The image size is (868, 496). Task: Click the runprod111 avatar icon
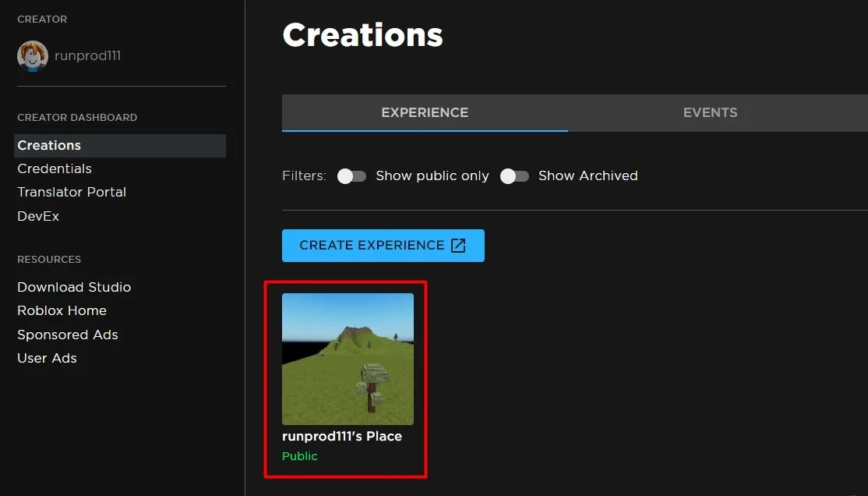click(33, 56)
